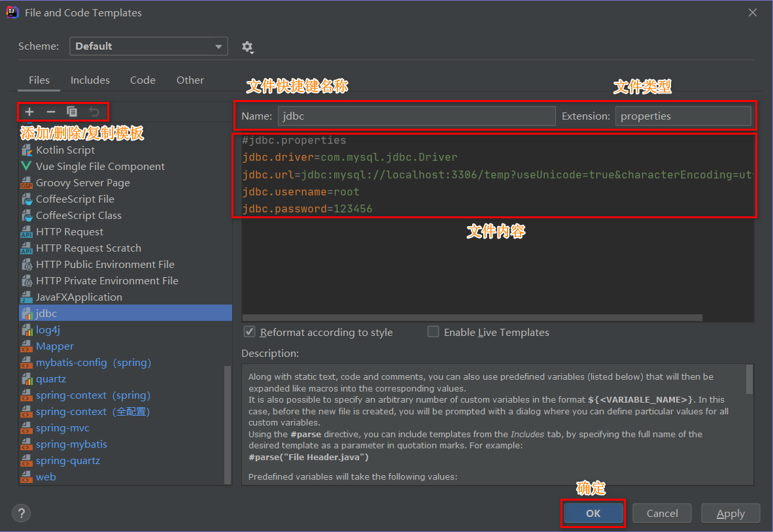Select spring-context (全配置) template
Image resolution: width=773 pixels, height=532 pixels.
click(x=125, y=411)
